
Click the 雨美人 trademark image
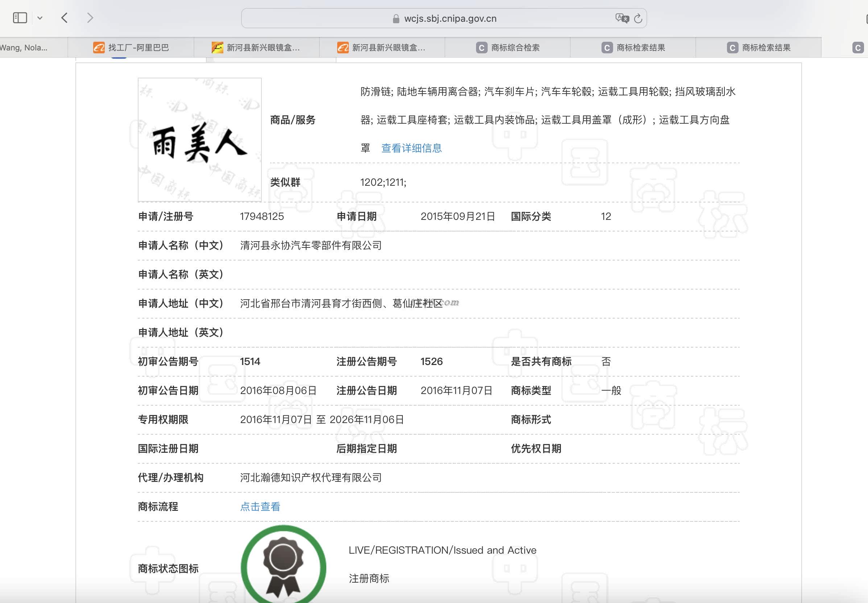pyautogui.click(x=199, y=140)
